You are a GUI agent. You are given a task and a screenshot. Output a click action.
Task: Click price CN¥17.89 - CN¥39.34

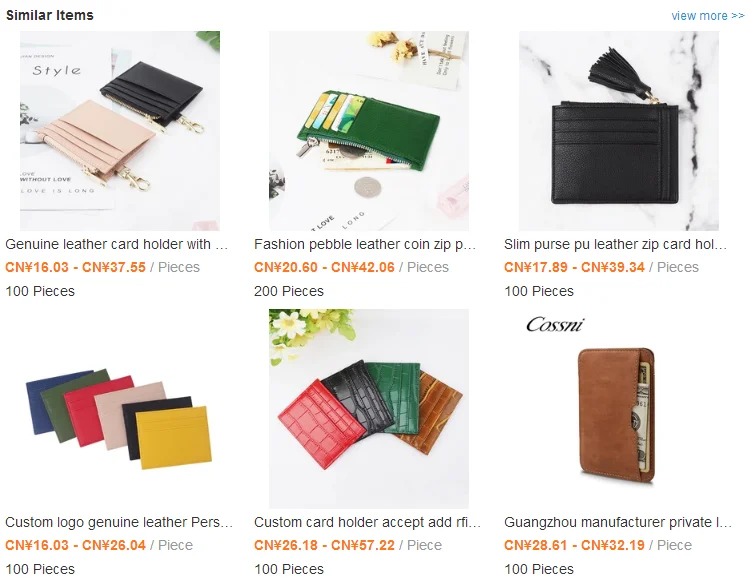[x=574, y=267]
